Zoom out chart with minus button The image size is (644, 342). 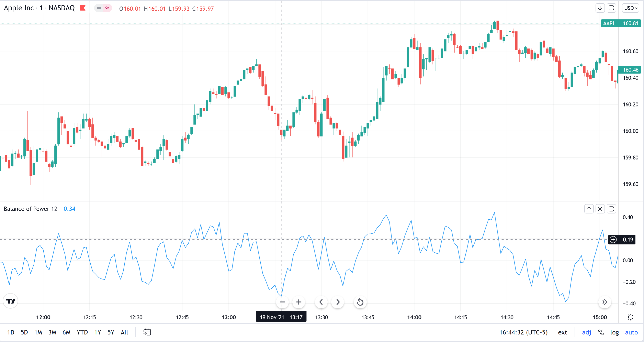pyautogui.click(x=282, y=302)
